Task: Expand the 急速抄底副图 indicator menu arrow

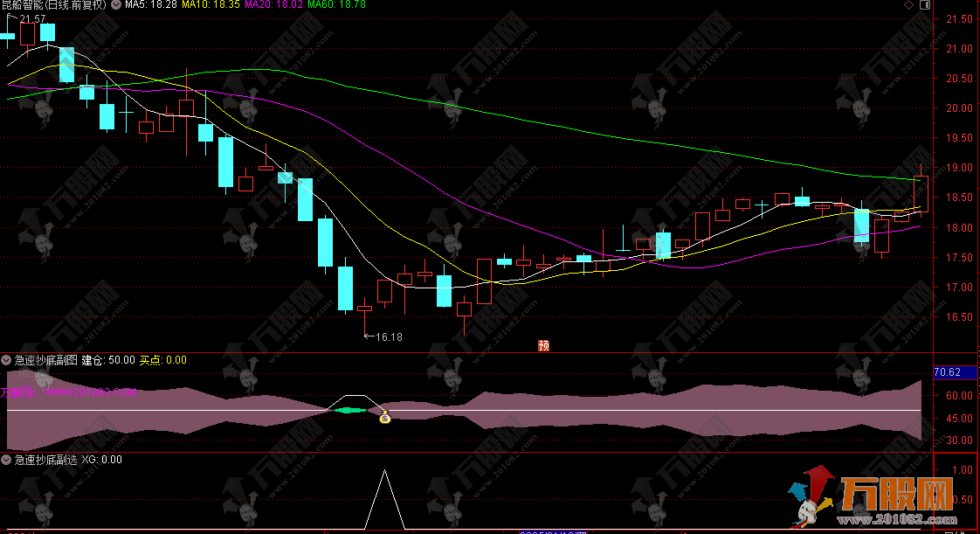Action: (6, 360)
